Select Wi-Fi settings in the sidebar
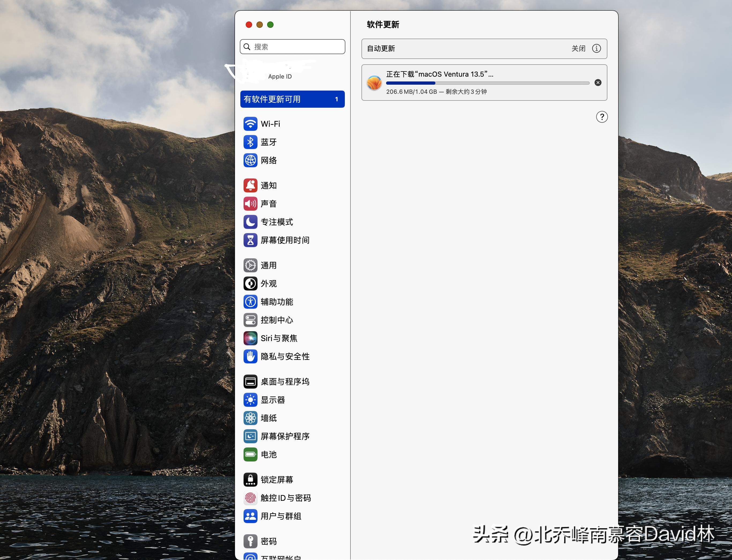 click(270, 124)
